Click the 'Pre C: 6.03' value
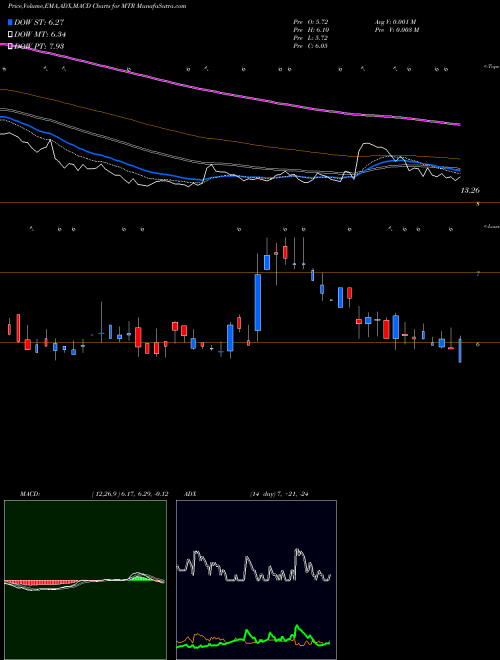This screenshot has height=660, width=500. (x=311, y=45)
